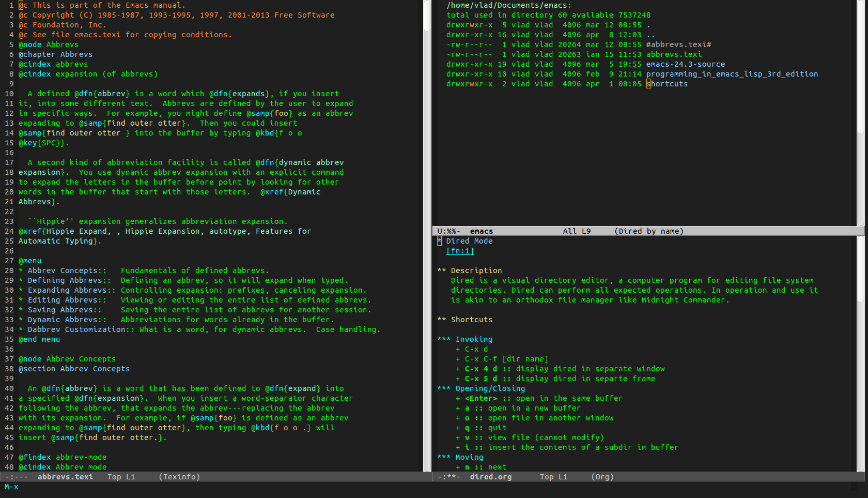Click 'All L9' position in dired mode line

coord(577,231)
